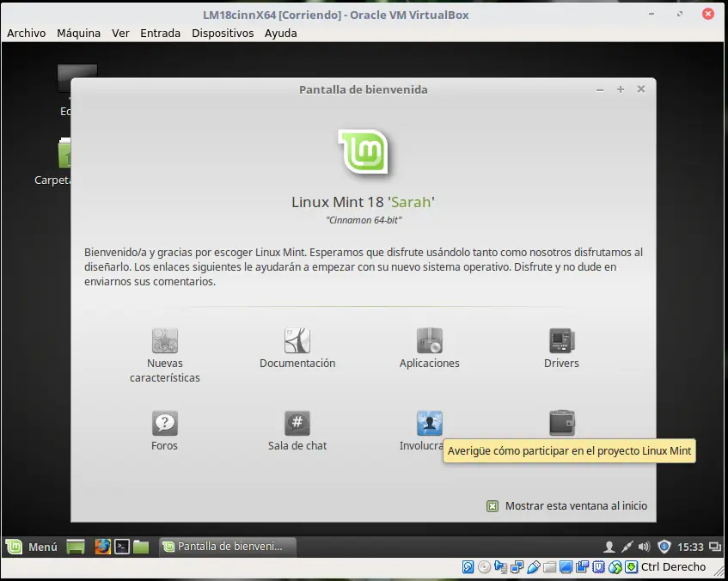Click VirtualBox audio indicator icon
The height and width of the screenshot is (581, 728).
point(500,567)
